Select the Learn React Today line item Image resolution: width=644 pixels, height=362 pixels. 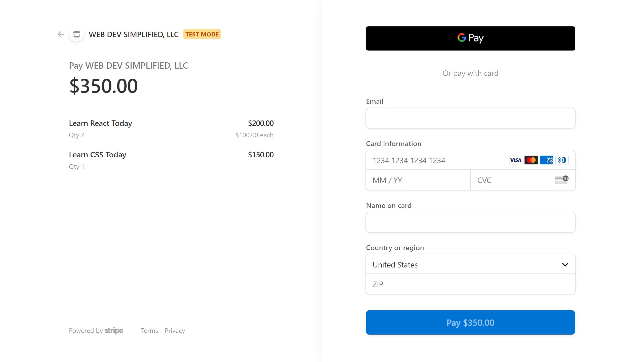pos(100,123)
